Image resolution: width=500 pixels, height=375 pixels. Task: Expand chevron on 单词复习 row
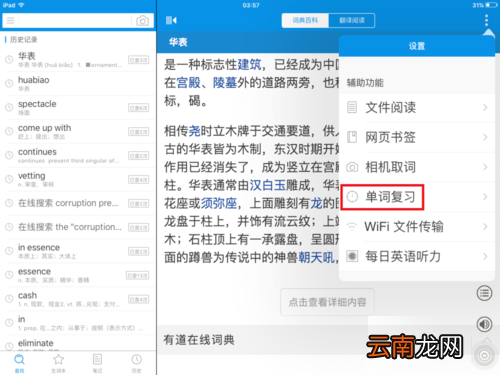point(485,197)
